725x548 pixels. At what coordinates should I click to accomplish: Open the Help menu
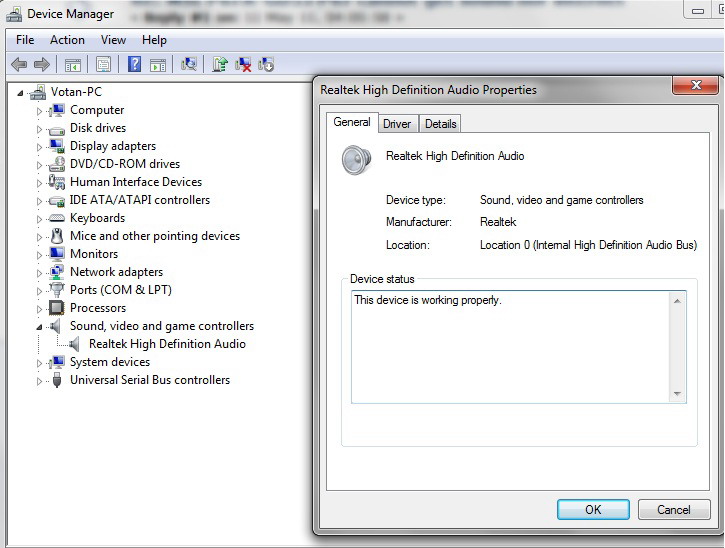(x=154, y=40)
